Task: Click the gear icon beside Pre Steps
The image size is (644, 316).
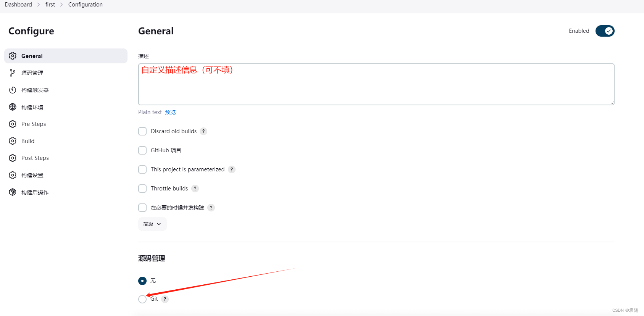Action: 13,124
